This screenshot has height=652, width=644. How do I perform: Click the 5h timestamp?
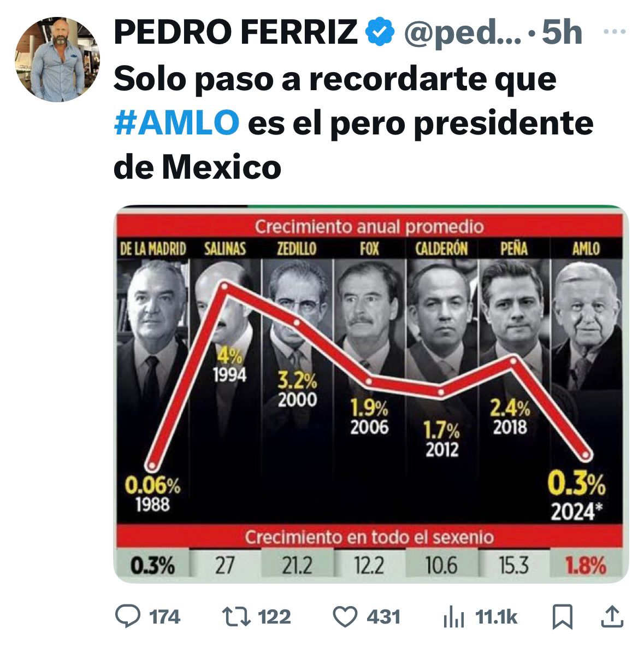click(562, 32)
